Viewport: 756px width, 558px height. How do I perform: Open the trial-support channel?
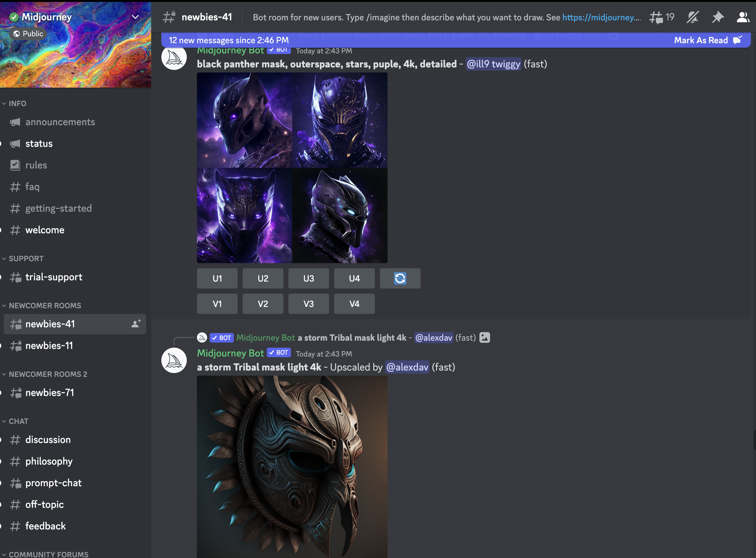[x=75, y=277]
